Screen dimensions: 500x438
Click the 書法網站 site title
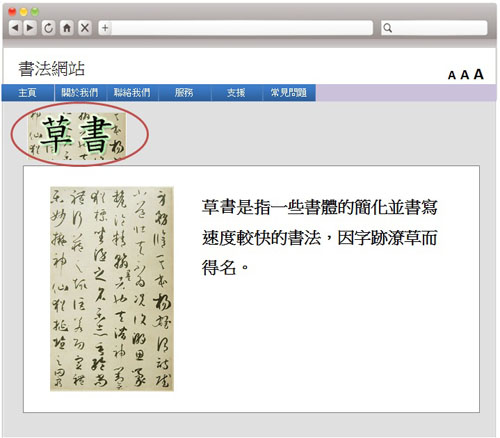click(52, 69)
